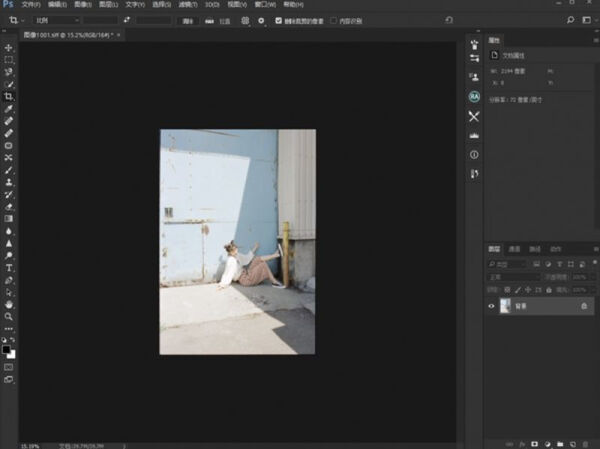This screenshot has height=449, width=600.
Task: Select the Hand tool
Action: 9,304
